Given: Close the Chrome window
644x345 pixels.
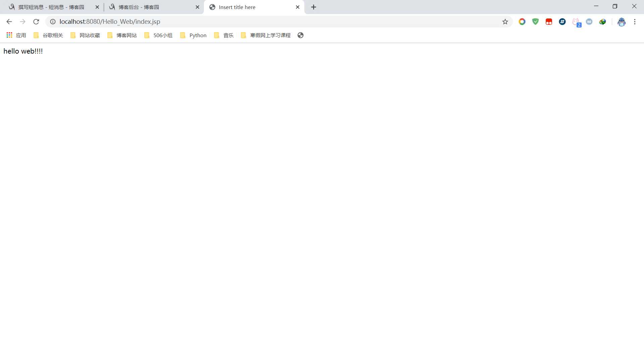Looking at the screenshot, I should click(x=634, y=6).
